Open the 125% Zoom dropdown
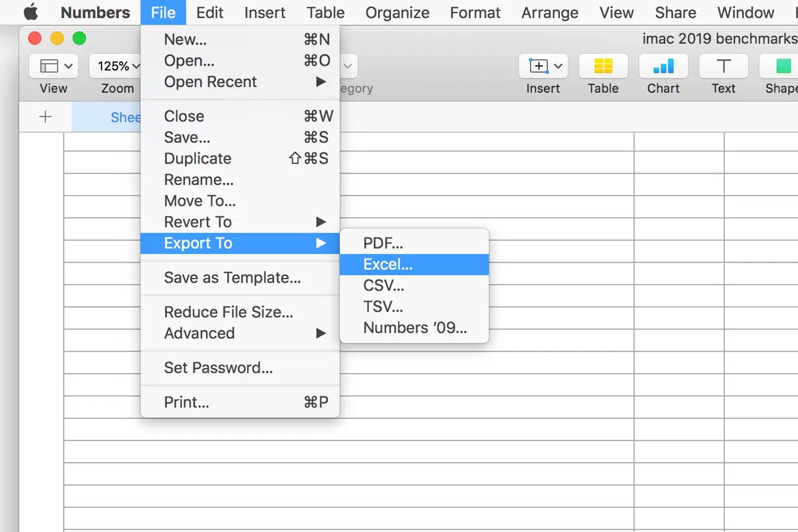Screen dimensions: 798x532 click(117, 66)
